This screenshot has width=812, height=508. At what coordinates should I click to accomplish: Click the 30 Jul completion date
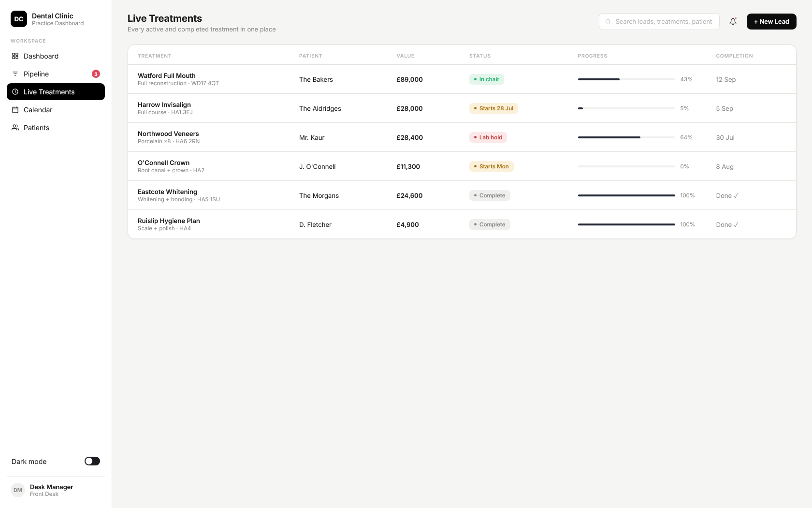point(725,137)
